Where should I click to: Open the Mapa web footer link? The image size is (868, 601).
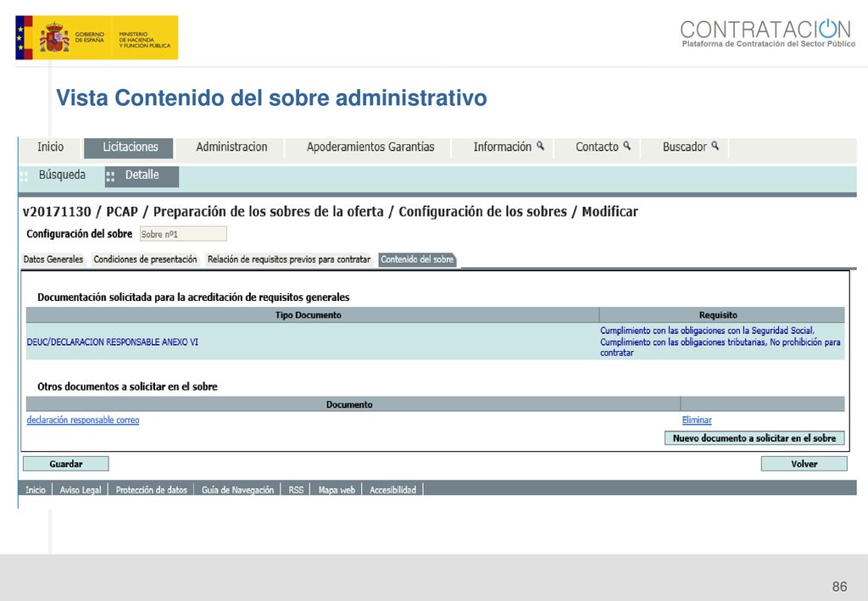click(337, 490)
